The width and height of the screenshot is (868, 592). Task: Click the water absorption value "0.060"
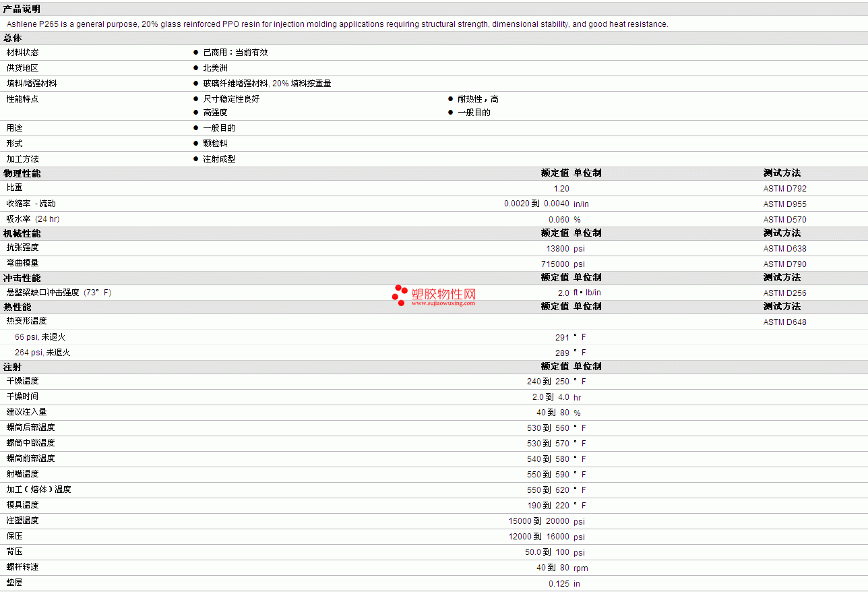[559, 220]
